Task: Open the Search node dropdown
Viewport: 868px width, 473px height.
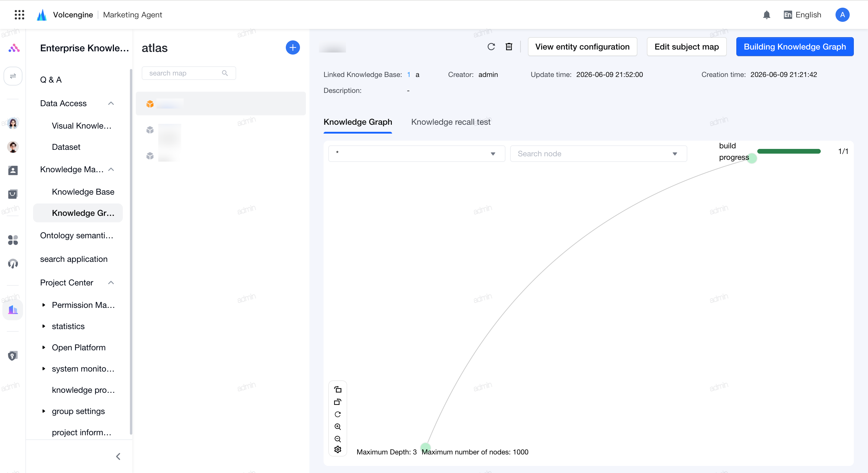Action: coord(598,154)
